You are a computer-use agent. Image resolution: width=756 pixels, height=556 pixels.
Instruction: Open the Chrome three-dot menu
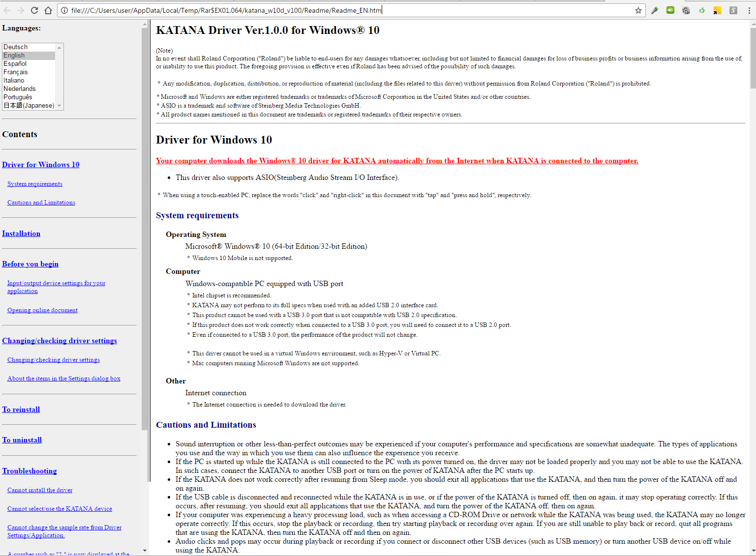pos(750,10)
